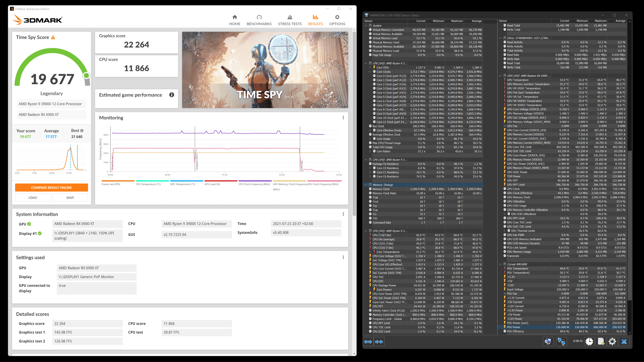Select the Infinity Fabric Clock (FCLK) row

click(x=423, y=311)
